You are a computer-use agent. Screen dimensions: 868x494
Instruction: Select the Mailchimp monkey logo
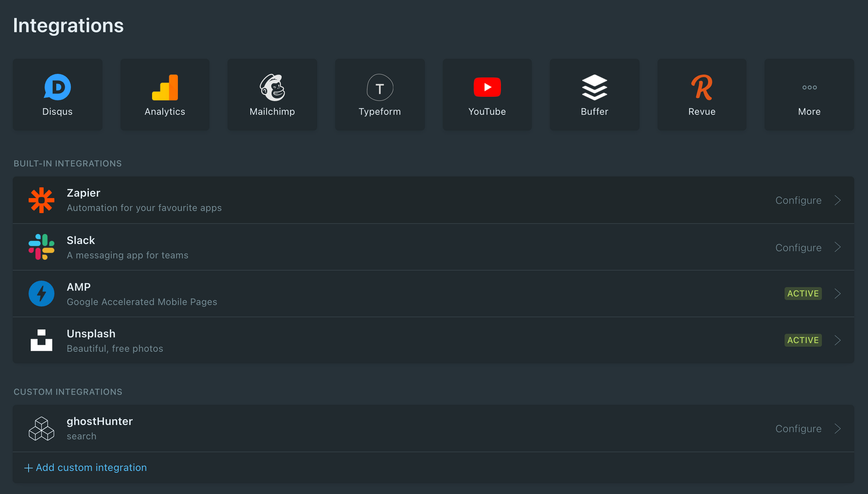tap(272, 87)
